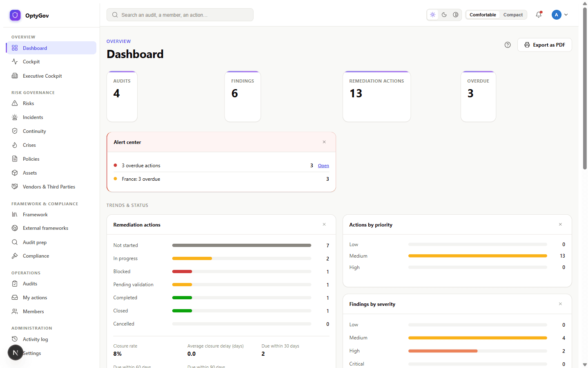Select Compact density
This screenshot has height=368, width=588.
point(513,15)
